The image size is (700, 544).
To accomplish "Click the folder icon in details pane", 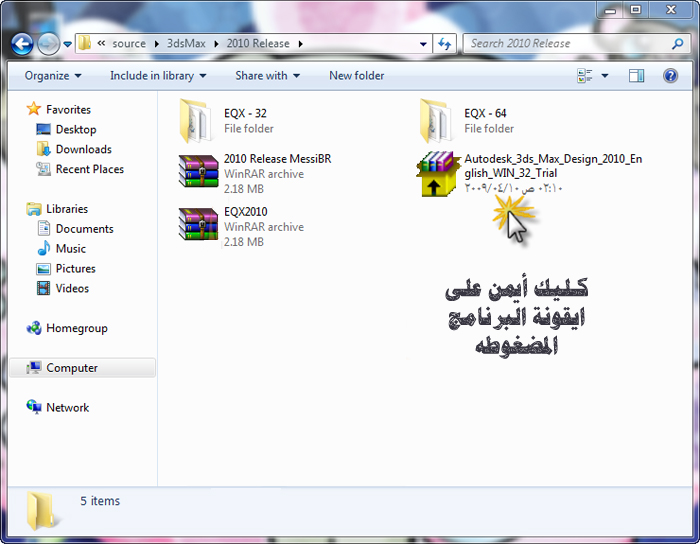I will (x=42, y=510).
